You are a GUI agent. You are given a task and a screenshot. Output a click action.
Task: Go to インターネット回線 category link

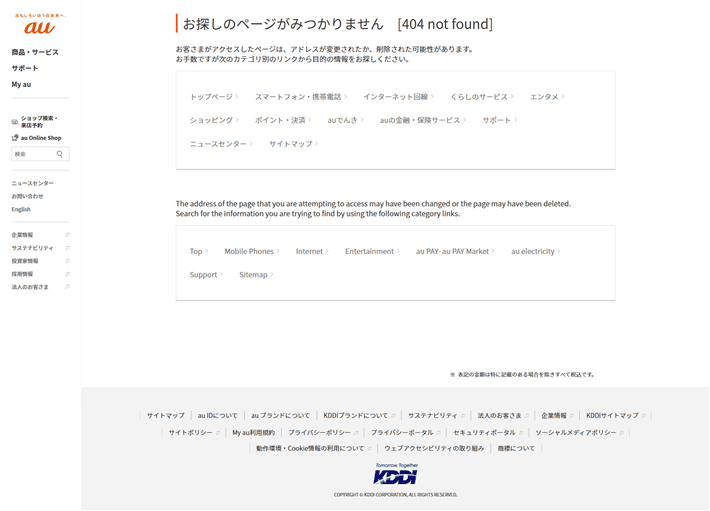click(398, 97)
